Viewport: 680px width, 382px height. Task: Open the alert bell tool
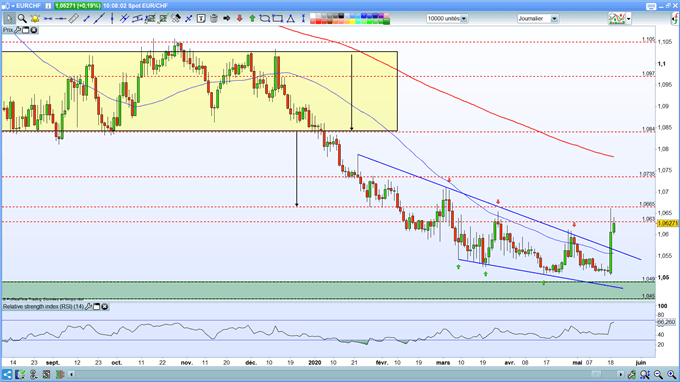(x=35, y=19)
